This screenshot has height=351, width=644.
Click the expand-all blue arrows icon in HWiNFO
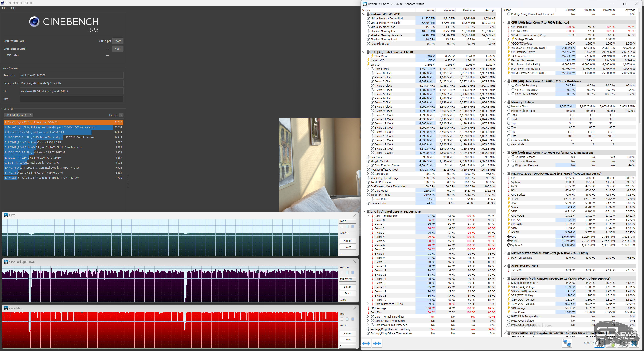366,343
